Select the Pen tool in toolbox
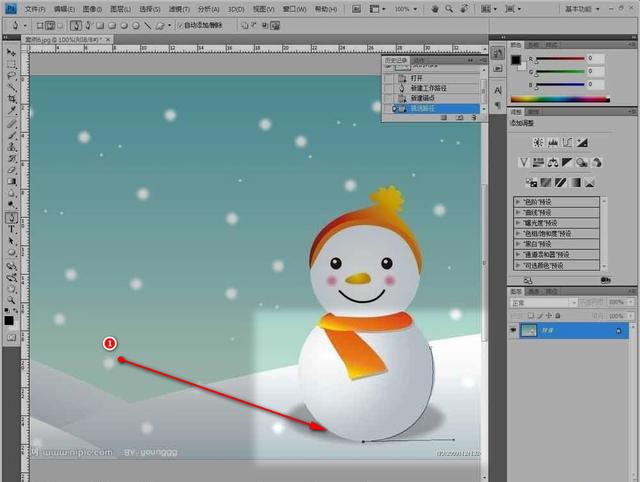640x482 pixels. 11,217
